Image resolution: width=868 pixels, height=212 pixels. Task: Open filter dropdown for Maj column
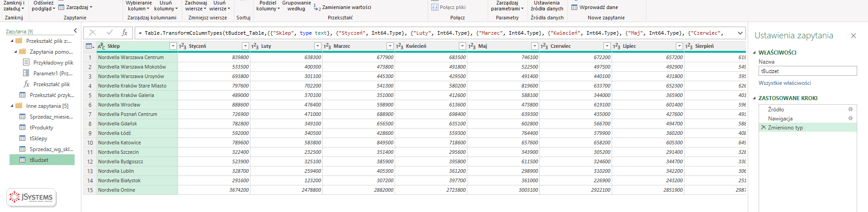click(534, 46)
